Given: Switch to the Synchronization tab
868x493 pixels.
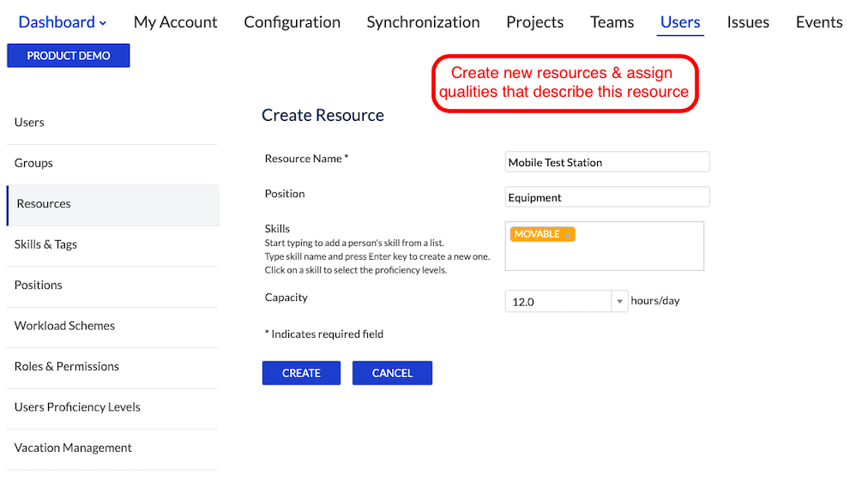Looking at the screenshot, I should 423,22.
